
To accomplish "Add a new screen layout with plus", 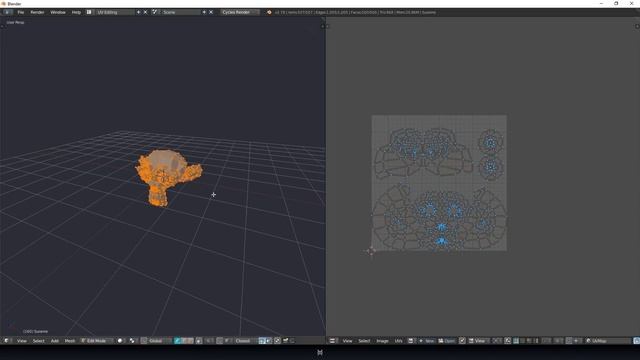I will pos(138,12).
